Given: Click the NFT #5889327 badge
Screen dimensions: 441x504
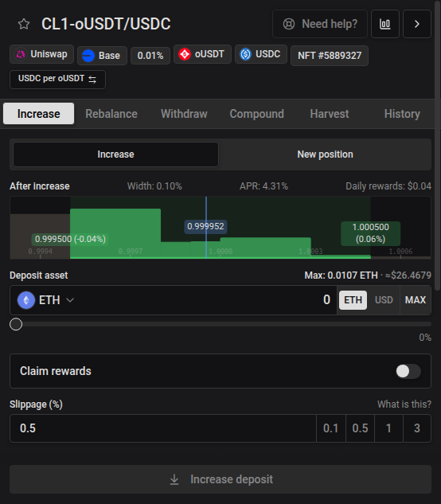Looking at the screenshot, I should 330,56.
